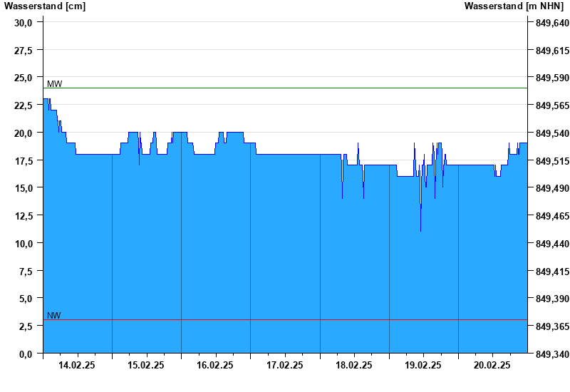
Task: Click the 20.02.25 date label
Action: click(x=492, y=365)
